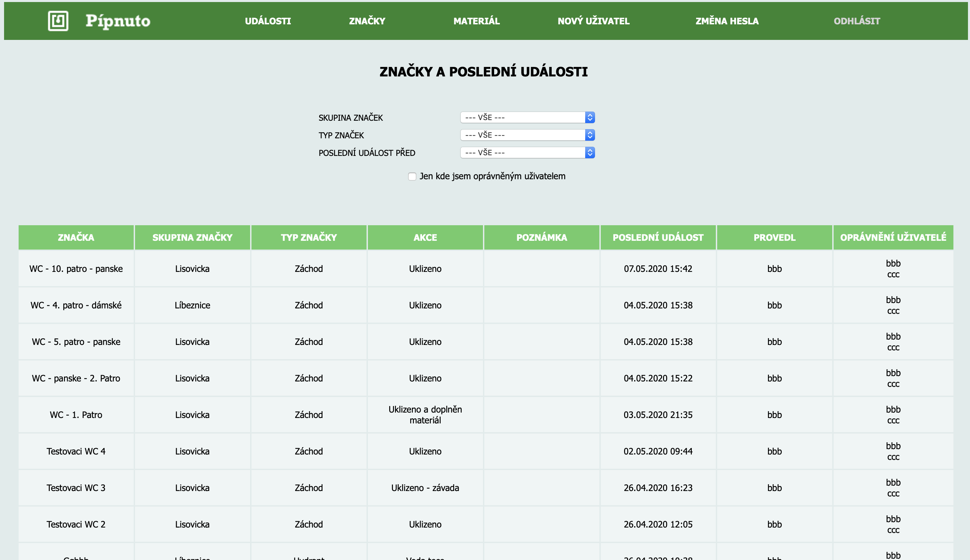Open the Události menu item

point(268,21)
